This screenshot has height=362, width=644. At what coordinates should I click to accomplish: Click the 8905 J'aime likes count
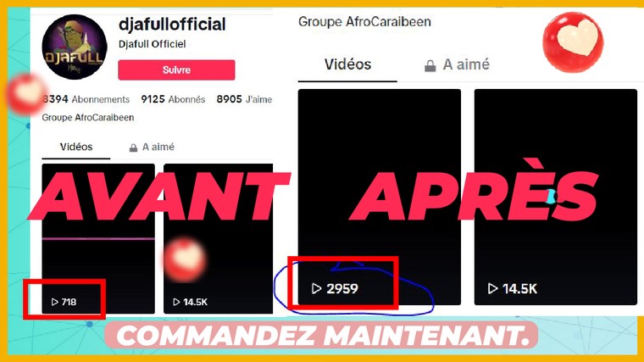tap(244, 99)
